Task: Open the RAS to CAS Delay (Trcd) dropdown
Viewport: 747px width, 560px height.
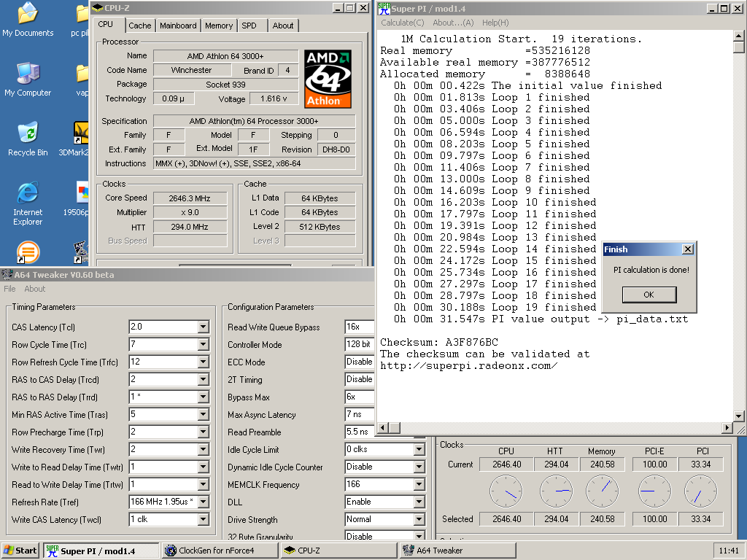Action: tap(204, 379)
